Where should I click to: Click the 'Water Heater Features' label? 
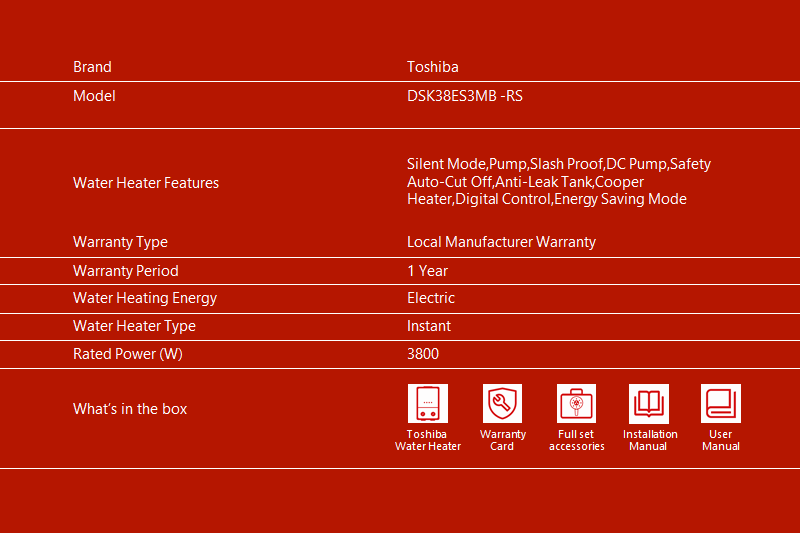[x=146, y=183]
